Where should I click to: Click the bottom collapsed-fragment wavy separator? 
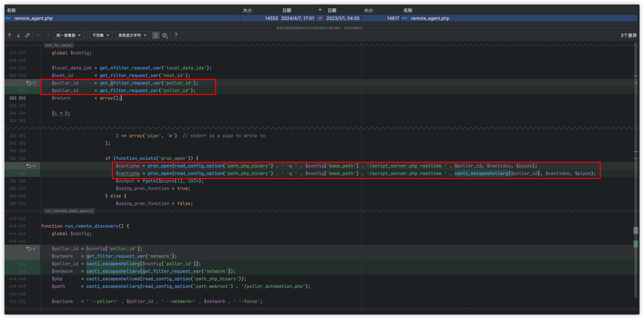(x=321, y=309)
